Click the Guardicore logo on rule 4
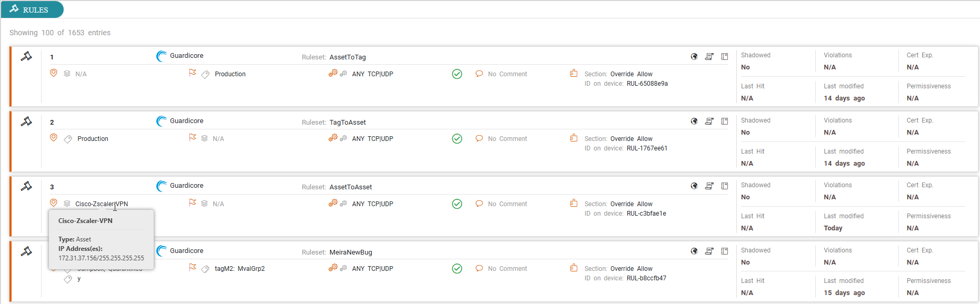Viewport: 980px width, 304px height. (x=162, y=251)
